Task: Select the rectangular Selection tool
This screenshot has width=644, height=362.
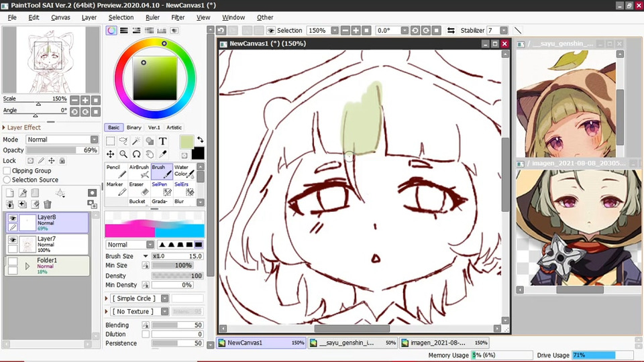Action: pos(111,141)
